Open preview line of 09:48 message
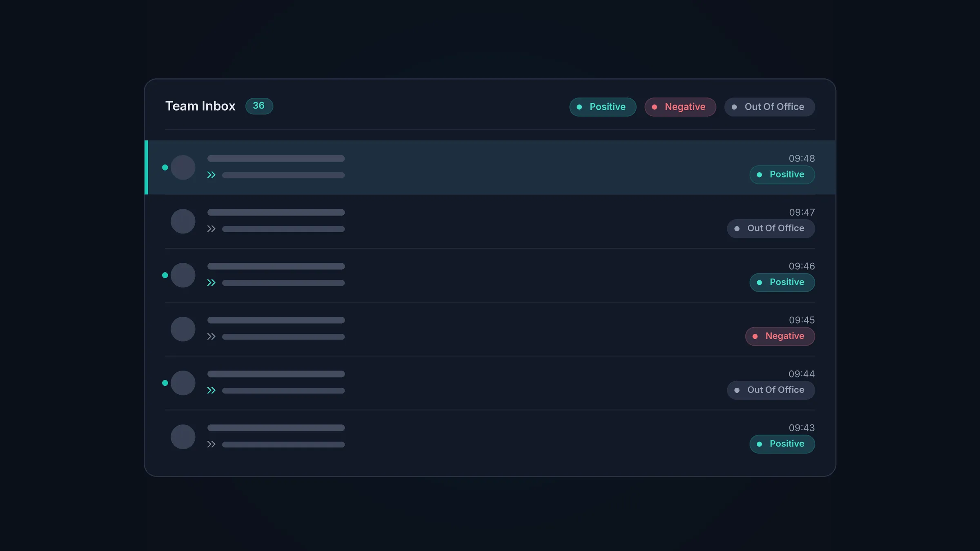 click(x=283, y=175)
